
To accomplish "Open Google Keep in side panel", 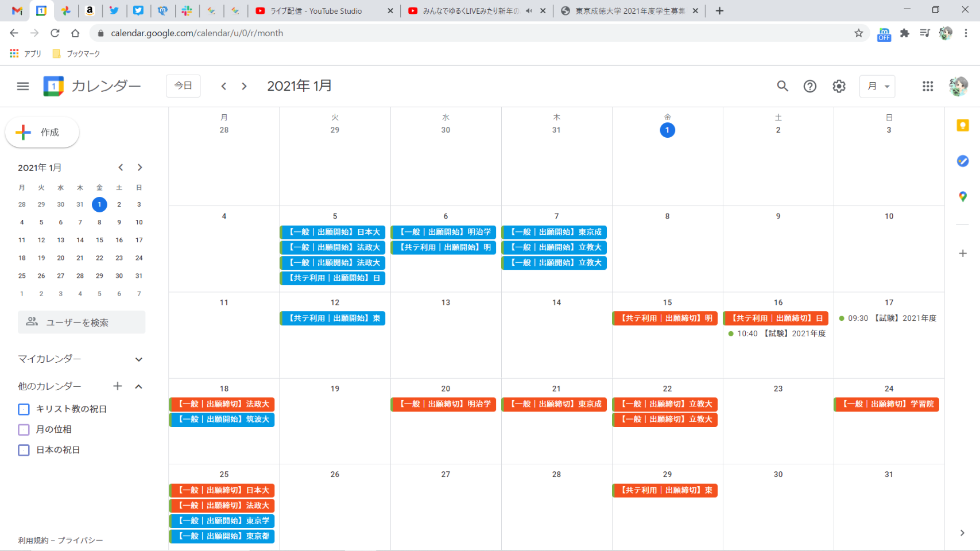I will point(963,126).
